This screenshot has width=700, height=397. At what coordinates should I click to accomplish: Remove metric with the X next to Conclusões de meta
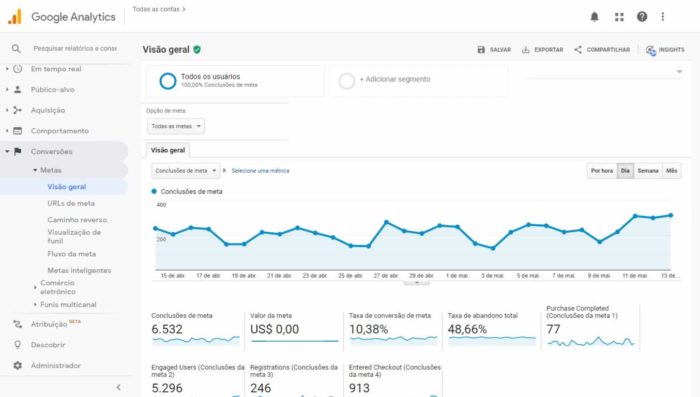click(x=224, y=171)
